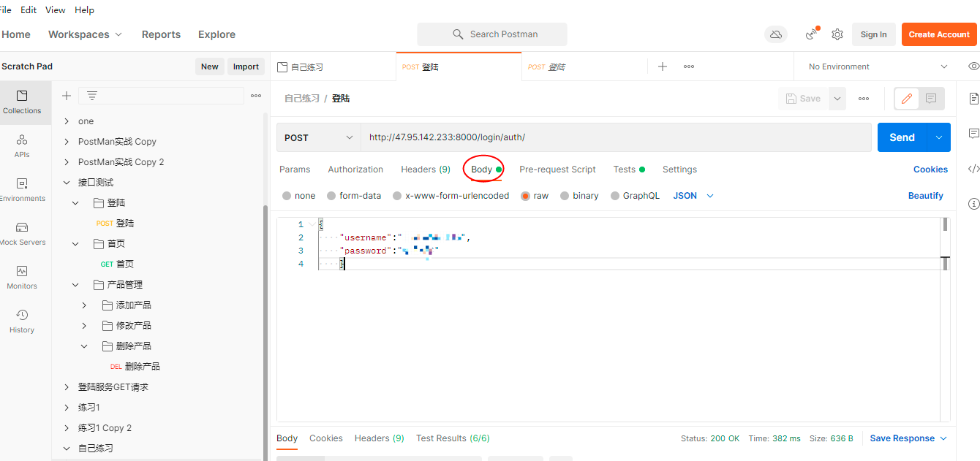Open the Send button dropdown arrow
Viewport: 980px width, 461px height.
[939, 137]
